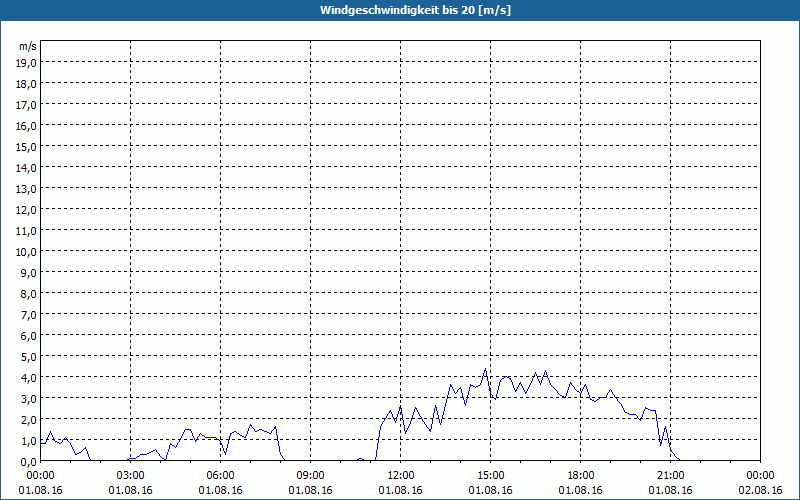Click the chart title "Windgeschwindigkeit bis 20 [m/s]"
Viewport: 800px width, 500px height.
coord(415,10)
